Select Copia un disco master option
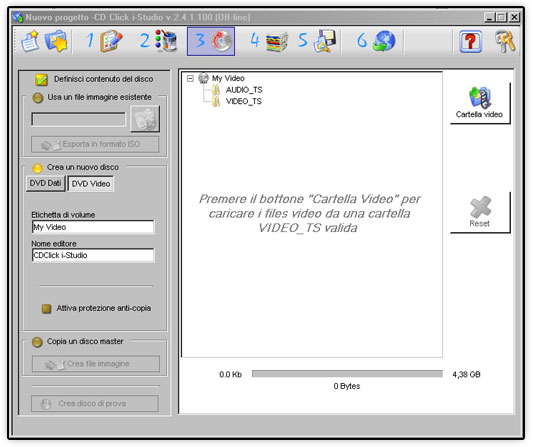The image size is (533, 447). 37,342
